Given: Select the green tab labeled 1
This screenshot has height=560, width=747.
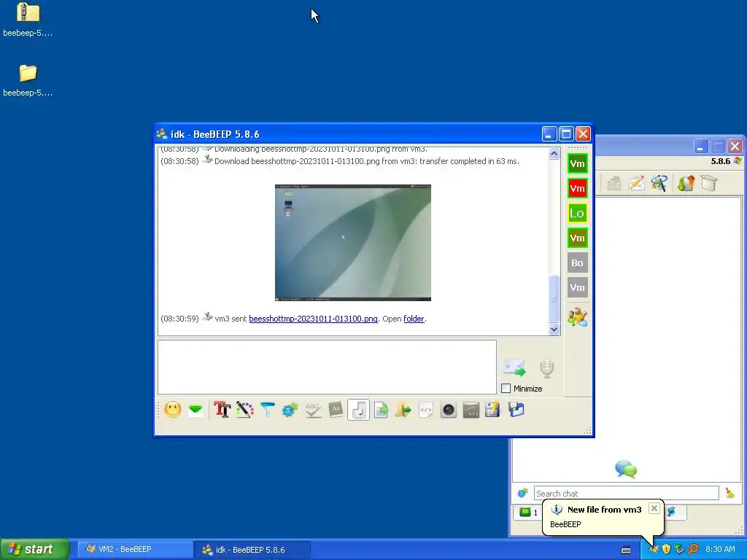Looking at the screenshot, I should [528, 513].
